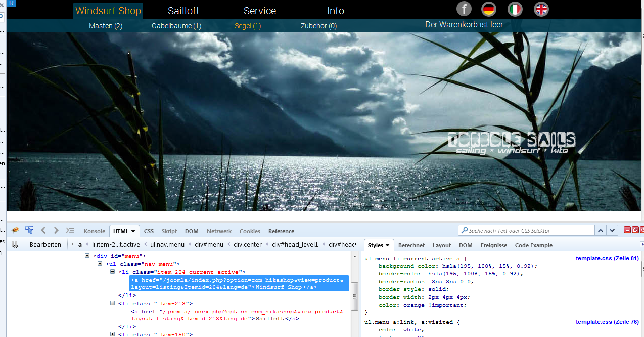The width and height of the screenshot is (644, 337).
Task: Switch to the Netzwerk panel tab
Action: click(219, 231)
